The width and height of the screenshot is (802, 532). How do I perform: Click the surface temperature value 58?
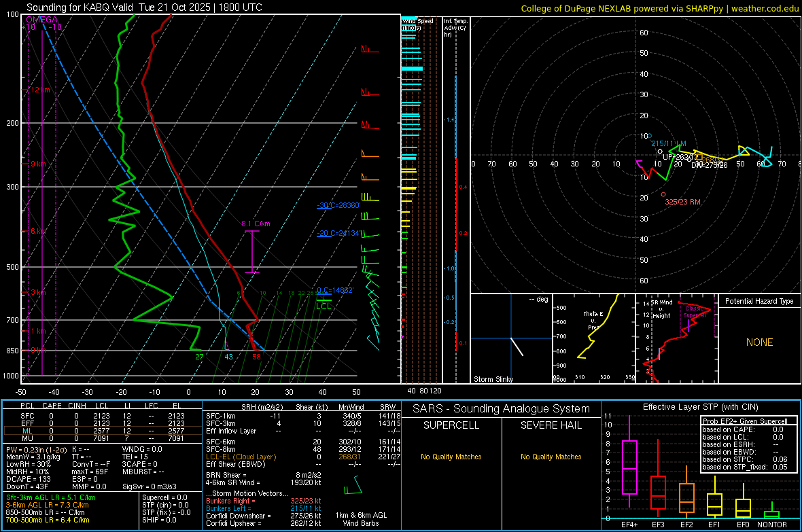(x=256, y=357)
